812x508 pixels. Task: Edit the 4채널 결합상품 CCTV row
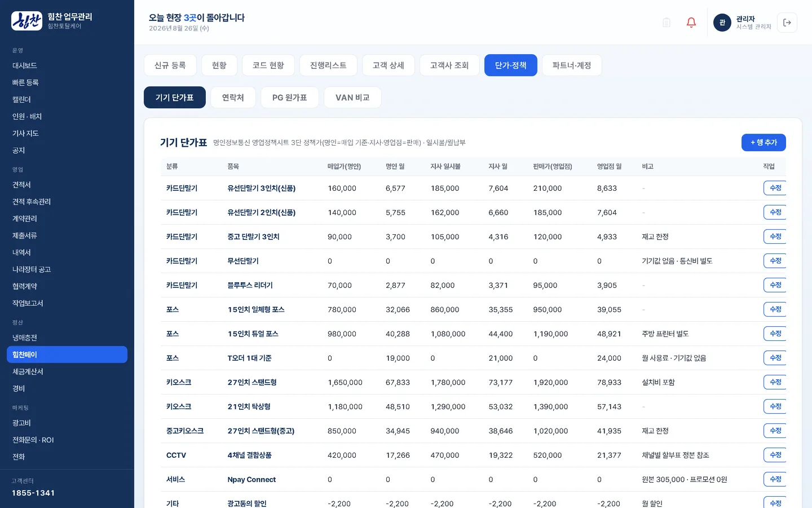(x=775, y=455)
